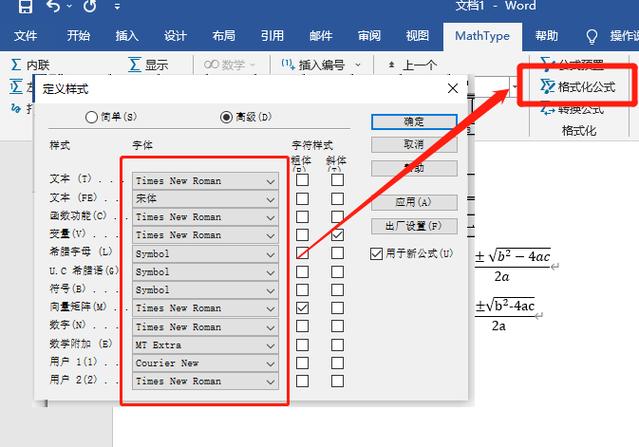Screen dimensions: 639x447
Task: Click the italic quadratic formula in document
Action: tap(513, 265)
